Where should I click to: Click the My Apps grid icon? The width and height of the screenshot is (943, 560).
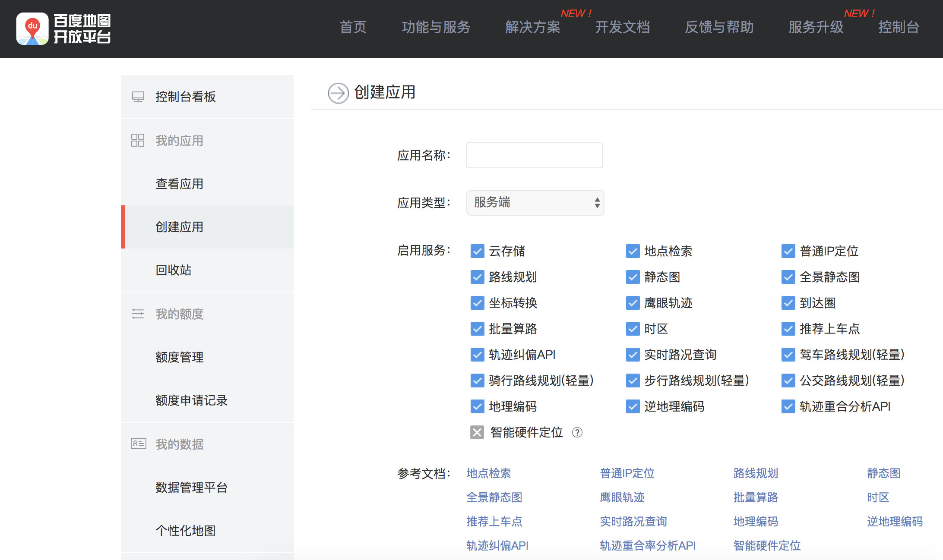(138, 140)
